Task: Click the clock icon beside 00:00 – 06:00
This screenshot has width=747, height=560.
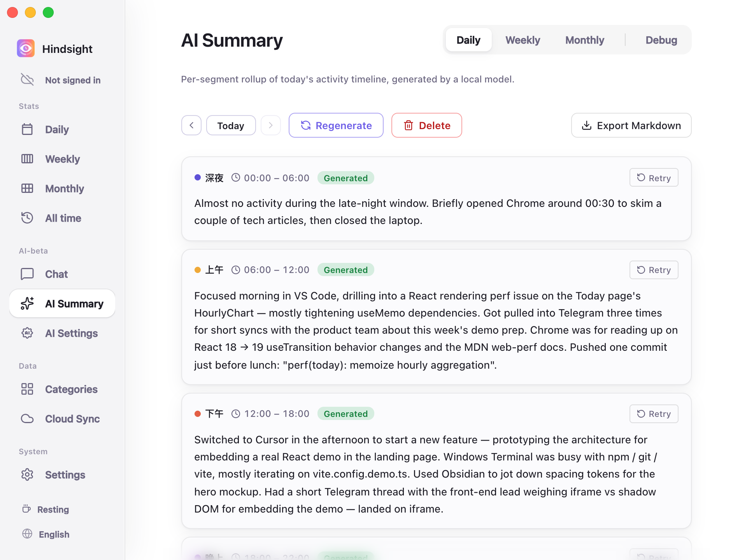Action: [x=236, y=178]
